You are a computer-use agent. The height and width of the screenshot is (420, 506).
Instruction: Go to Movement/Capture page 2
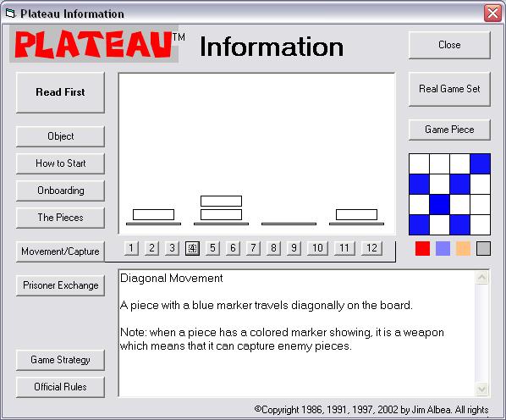[151, 248]
